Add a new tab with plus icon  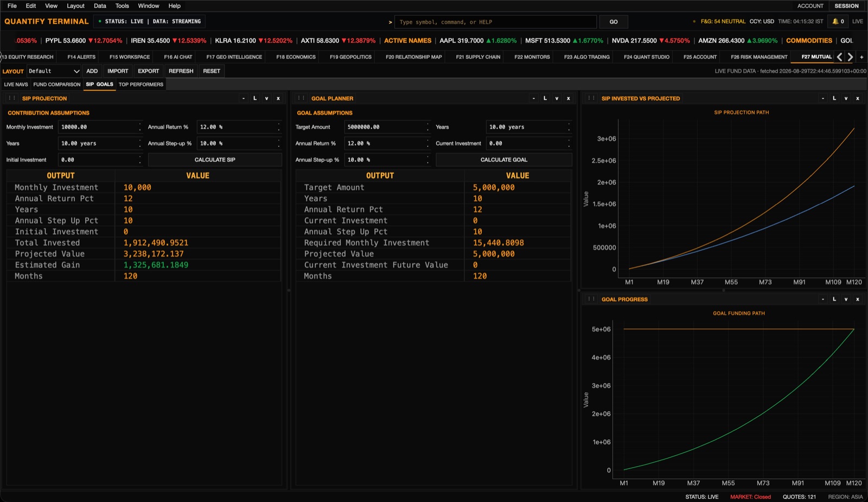click(x=861, y=57)
